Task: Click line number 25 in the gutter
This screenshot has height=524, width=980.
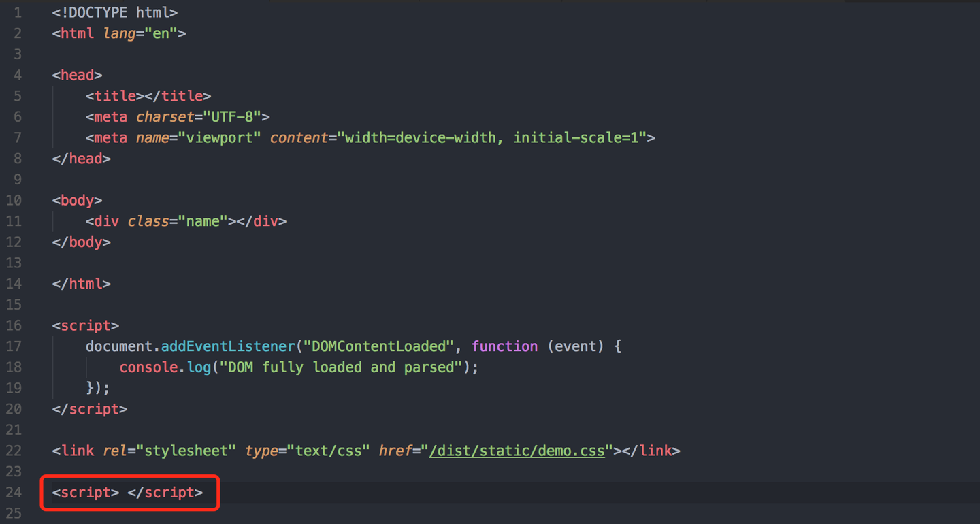Action: 14,514
